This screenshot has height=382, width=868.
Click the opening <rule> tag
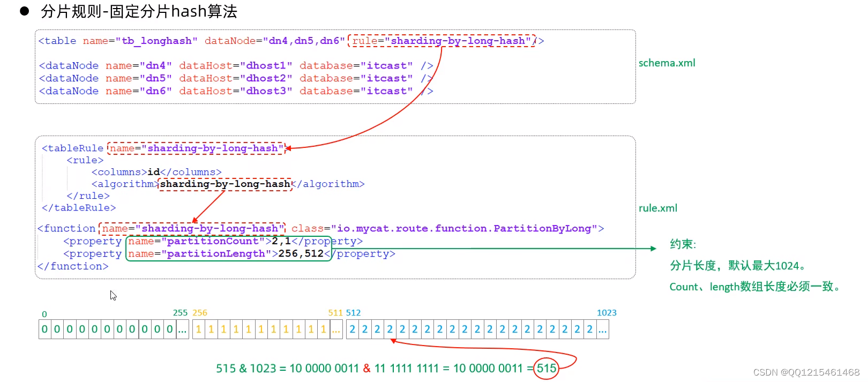pyautogui.click(x=85, y=160)
